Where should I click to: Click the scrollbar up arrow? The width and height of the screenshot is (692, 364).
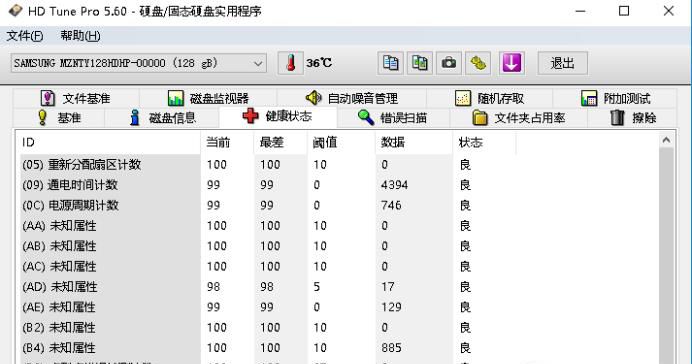point(666,140)
